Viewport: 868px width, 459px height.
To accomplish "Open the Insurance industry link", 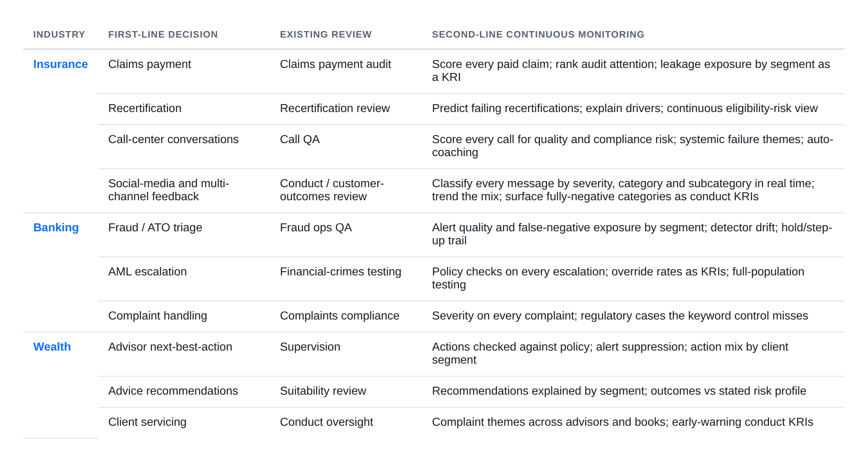I will pos(60,64).
